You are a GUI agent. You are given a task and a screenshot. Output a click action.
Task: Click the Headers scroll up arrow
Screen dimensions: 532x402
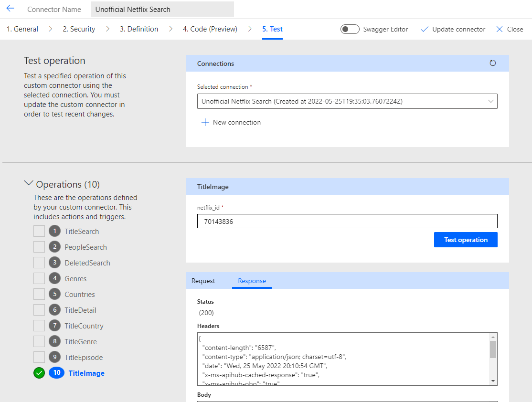(x=493, y=337)
